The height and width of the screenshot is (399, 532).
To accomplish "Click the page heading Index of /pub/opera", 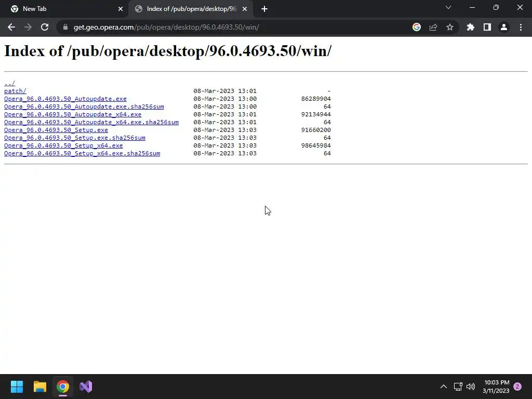I will [168, 51].
